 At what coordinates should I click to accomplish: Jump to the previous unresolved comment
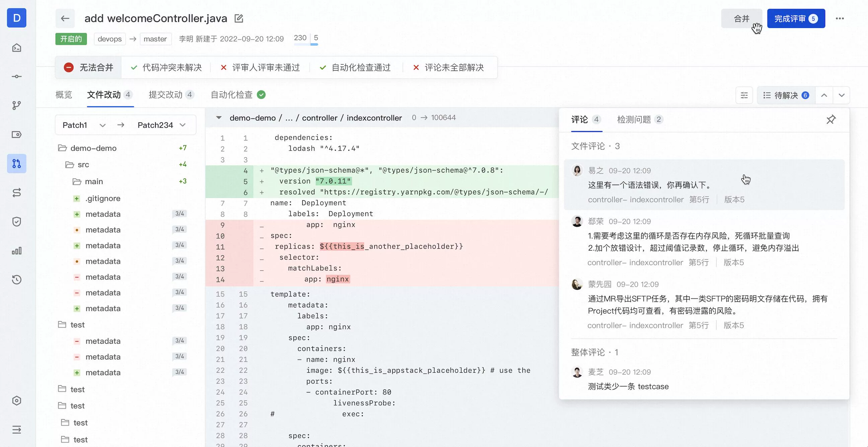[x=824, y=95]
